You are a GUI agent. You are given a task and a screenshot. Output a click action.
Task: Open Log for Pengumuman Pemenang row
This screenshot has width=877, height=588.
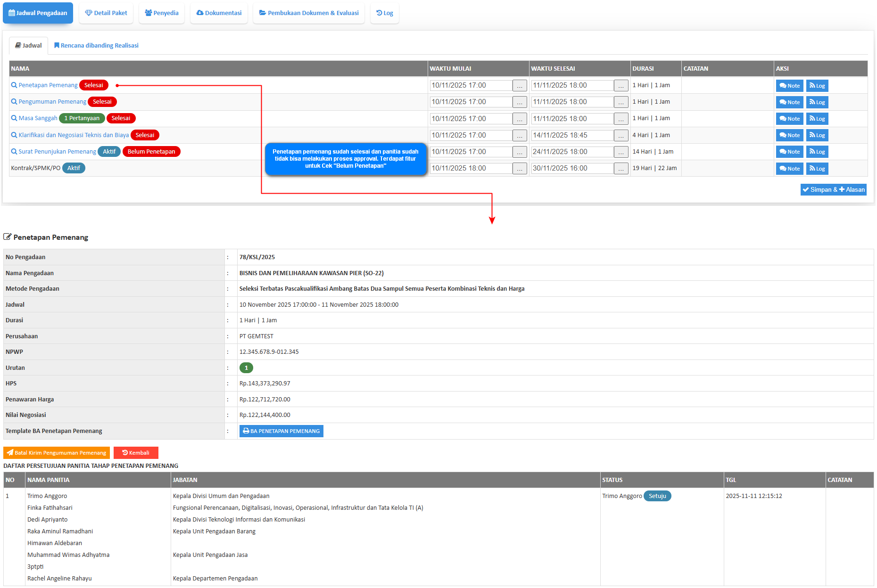click(x=817, y=102)
